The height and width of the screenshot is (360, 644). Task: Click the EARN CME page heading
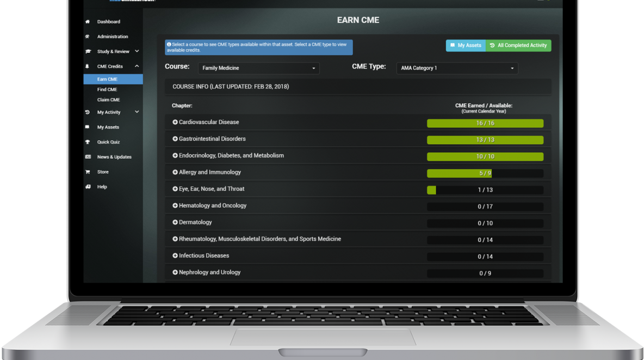pos(358,20)
